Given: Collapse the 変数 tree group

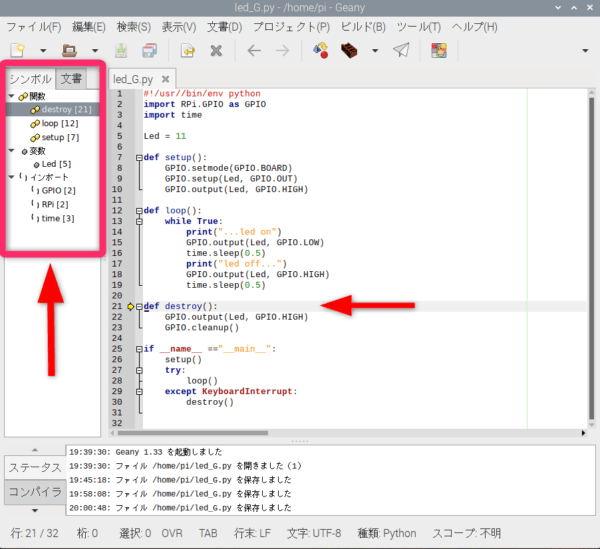Looking at the screenshot, I should click(11, 151).
